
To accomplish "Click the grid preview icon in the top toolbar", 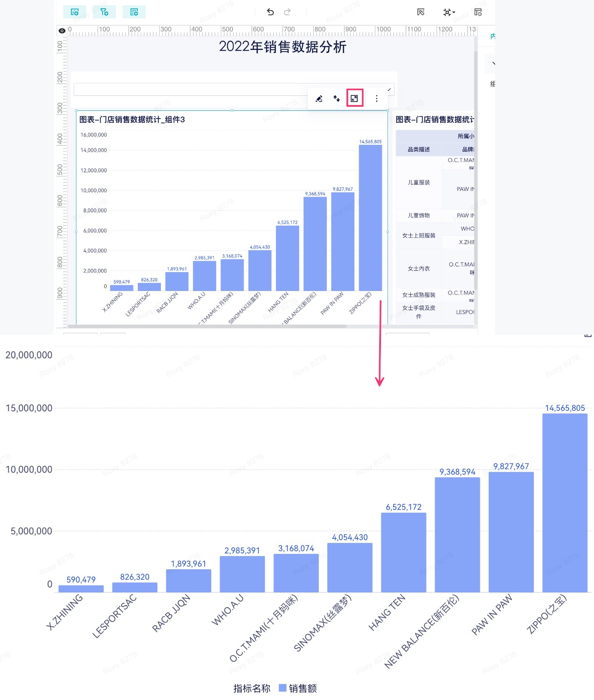I will coord(421,12).
